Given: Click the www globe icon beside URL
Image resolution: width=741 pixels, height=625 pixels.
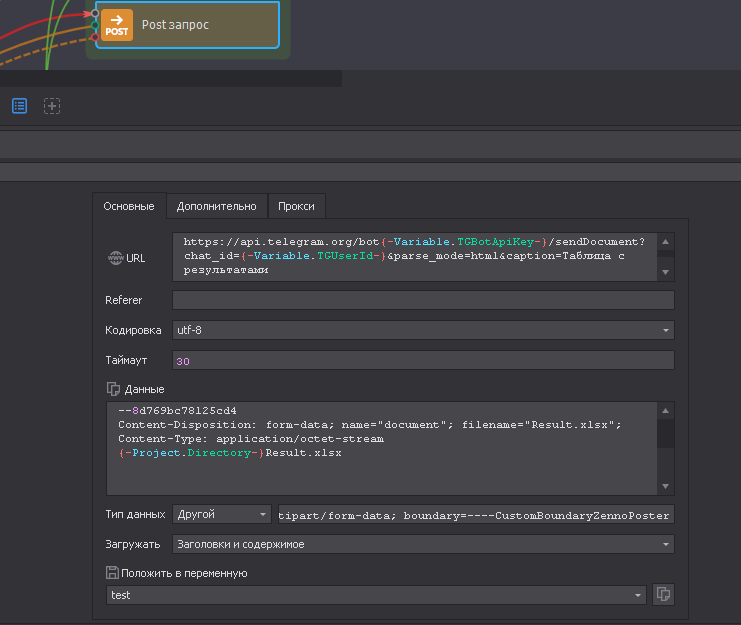Looking at the screenshot, I should pyautogui.click(x=114, y=258).
